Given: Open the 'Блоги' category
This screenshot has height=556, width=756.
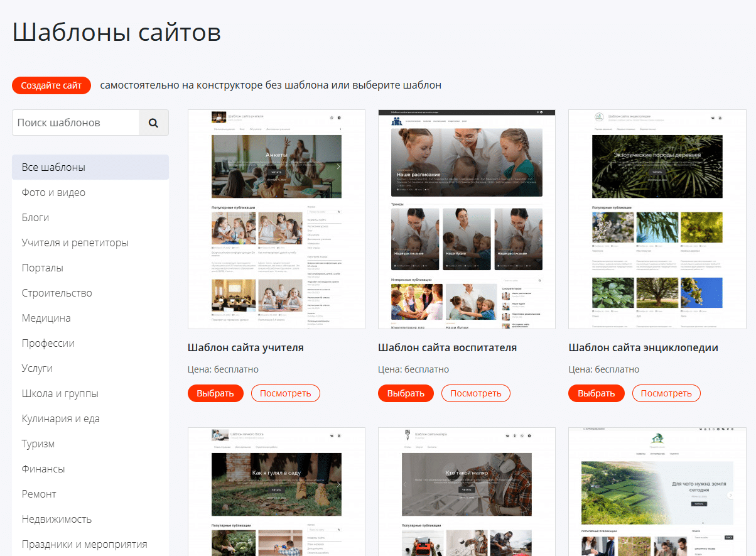Looking at the screenshot, I should pos(35,217).
